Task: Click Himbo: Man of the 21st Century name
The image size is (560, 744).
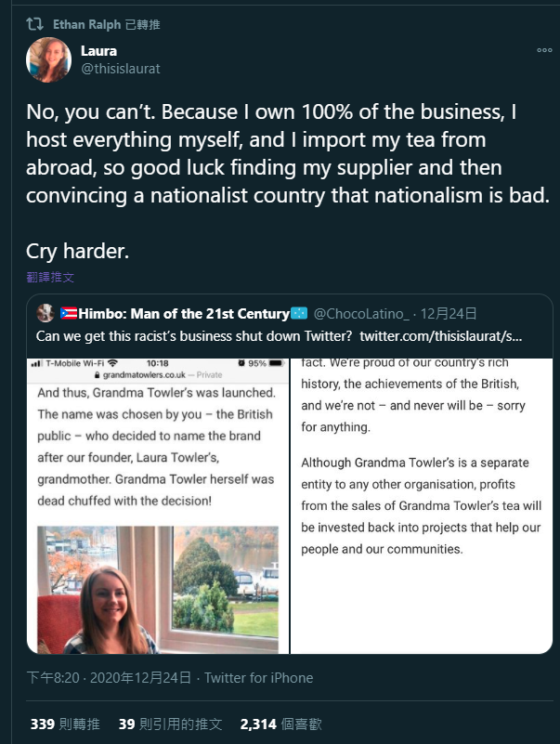Action: [x=184, y=314]
